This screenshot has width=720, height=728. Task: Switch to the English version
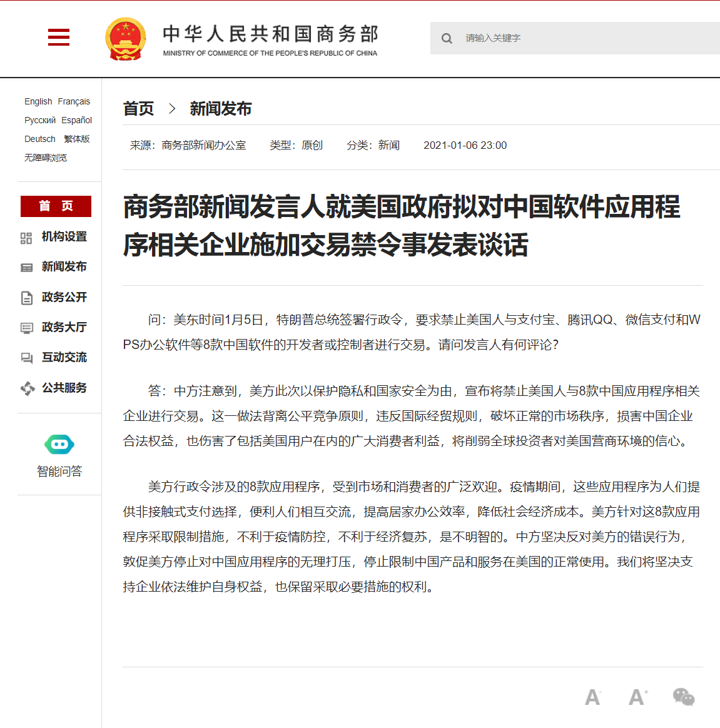click(38, 101)
